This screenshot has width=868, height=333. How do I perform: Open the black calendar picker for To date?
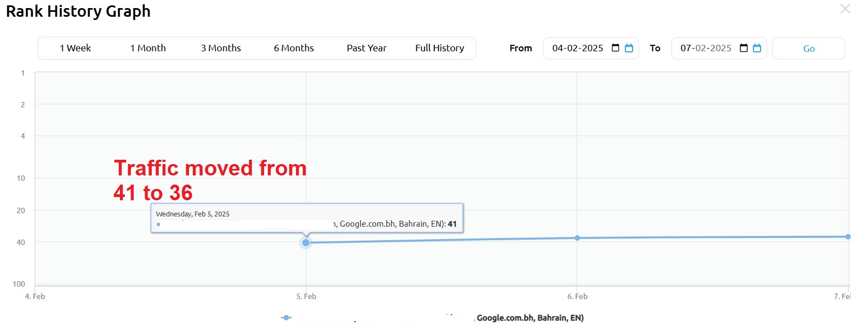(x=744, y=48)
